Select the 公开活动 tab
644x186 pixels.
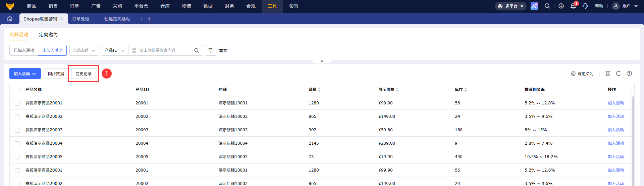pyautogui.click(x=19, y=35)
